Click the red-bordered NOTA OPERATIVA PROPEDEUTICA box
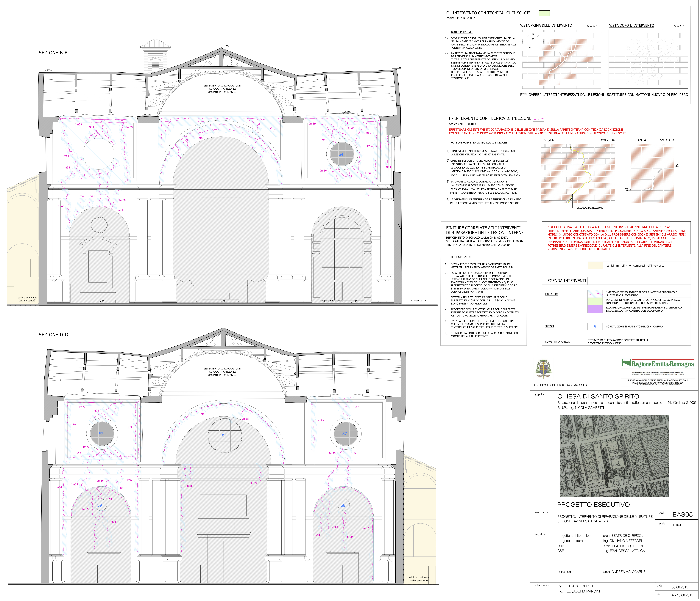Viewport: 700px width, 601px height. pyautogui.click(x=616, y=238)
